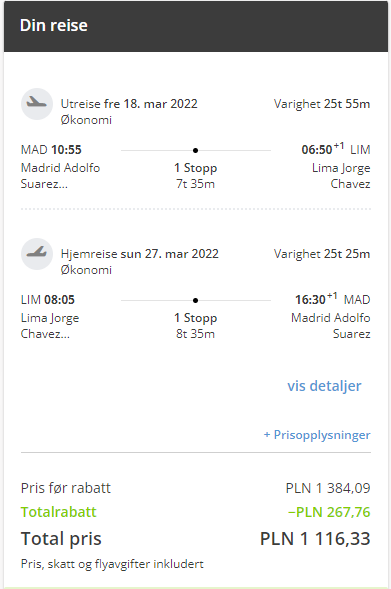Select the 06:50 LIM arrival time
The height and width of the screenshot is (589, 391).
click(336, 149)
